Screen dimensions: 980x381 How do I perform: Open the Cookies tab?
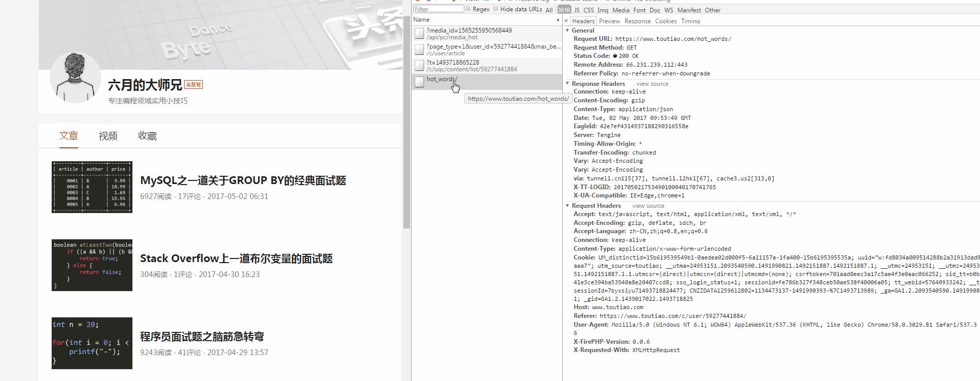[666, 21]
